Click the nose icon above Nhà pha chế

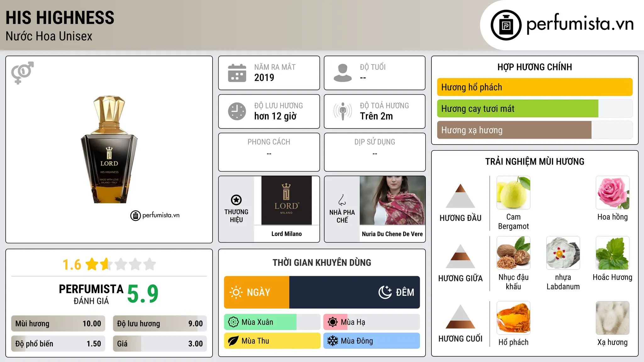coord(342,200)
